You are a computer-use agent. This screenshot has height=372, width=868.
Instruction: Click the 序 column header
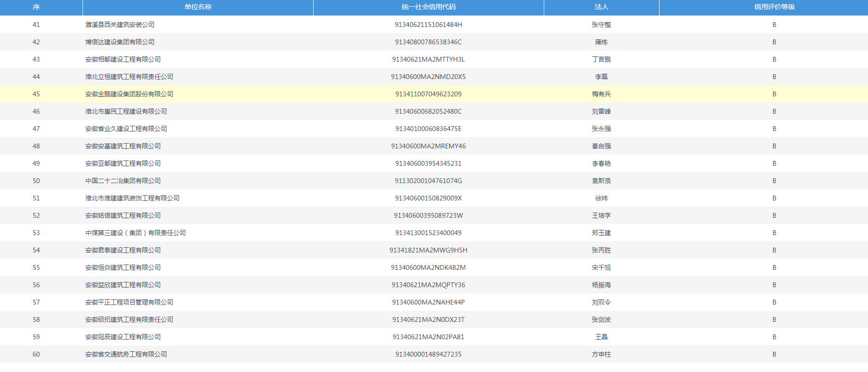[36, 7]
